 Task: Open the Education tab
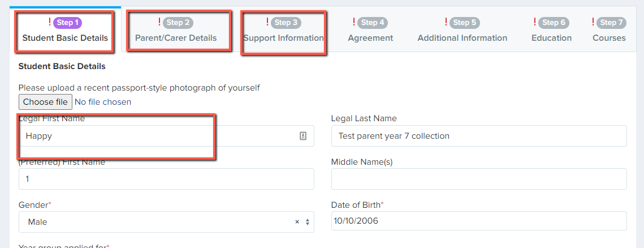(x=552, y=39)
